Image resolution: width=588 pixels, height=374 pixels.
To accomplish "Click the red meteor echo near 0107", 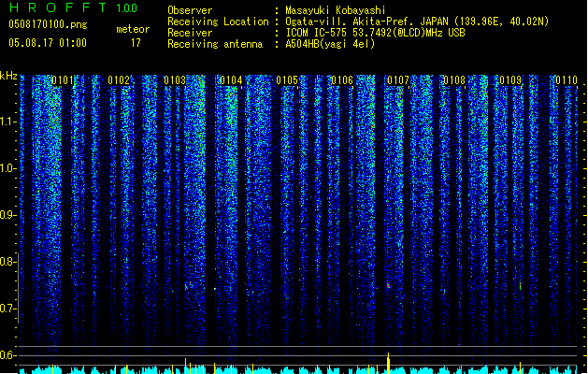I will [x=389, y=286].
